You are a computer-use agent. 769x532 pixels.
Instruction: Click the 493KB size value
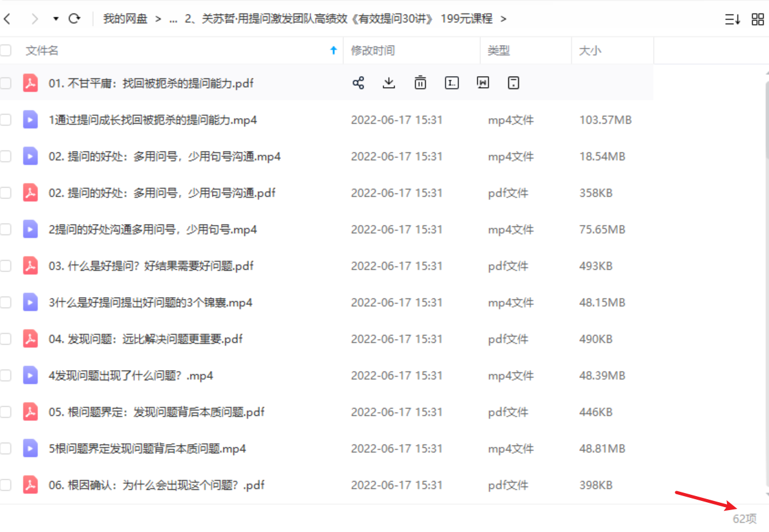click(x=595, y=266)
